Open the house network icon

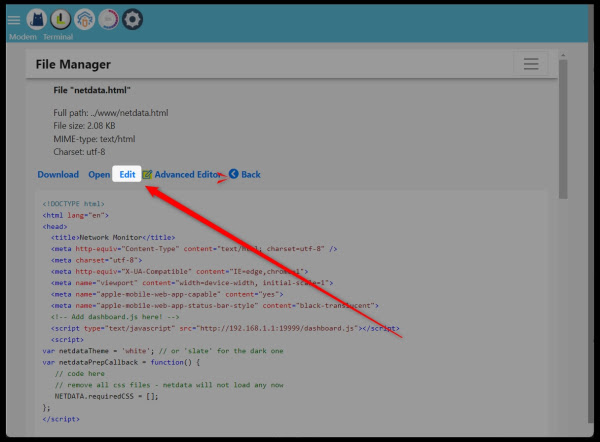[84, 19]
